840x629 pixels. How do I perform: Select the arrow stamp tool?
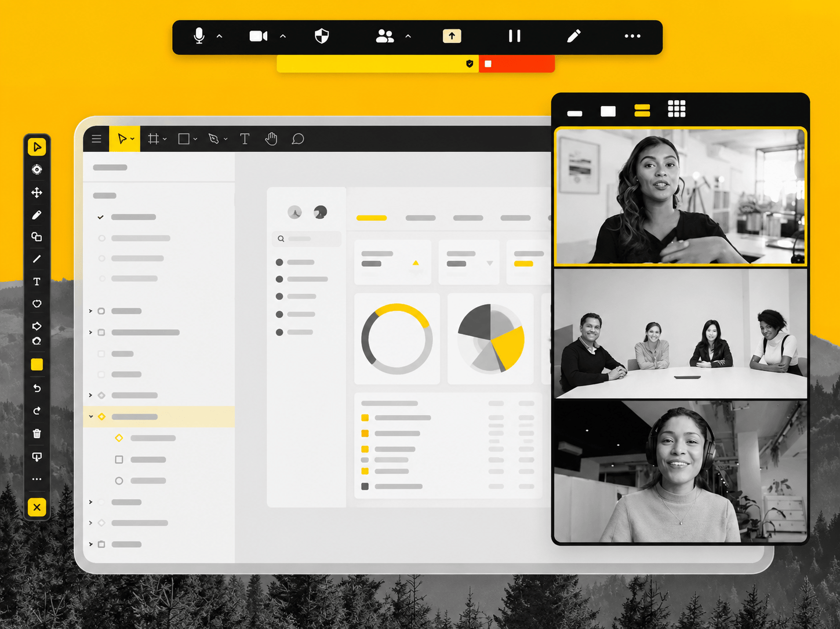pyautogui.click(x=37, y=326)
